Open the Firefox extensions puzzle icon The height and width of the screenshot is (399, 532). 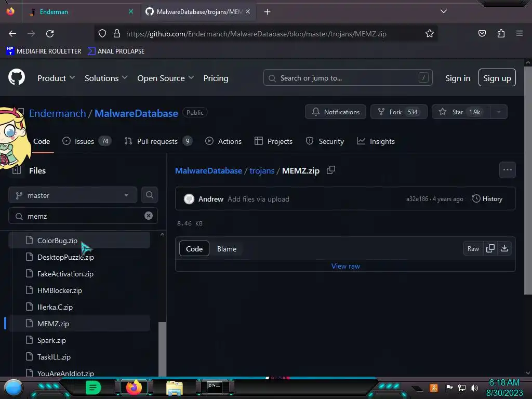[501, 33]
